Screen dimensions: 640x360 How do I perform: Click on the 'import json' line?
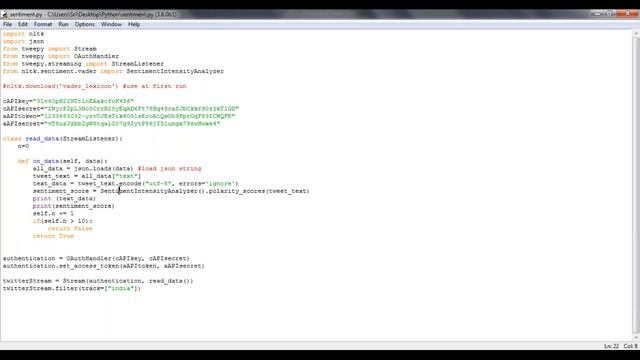tap(23, 41)
